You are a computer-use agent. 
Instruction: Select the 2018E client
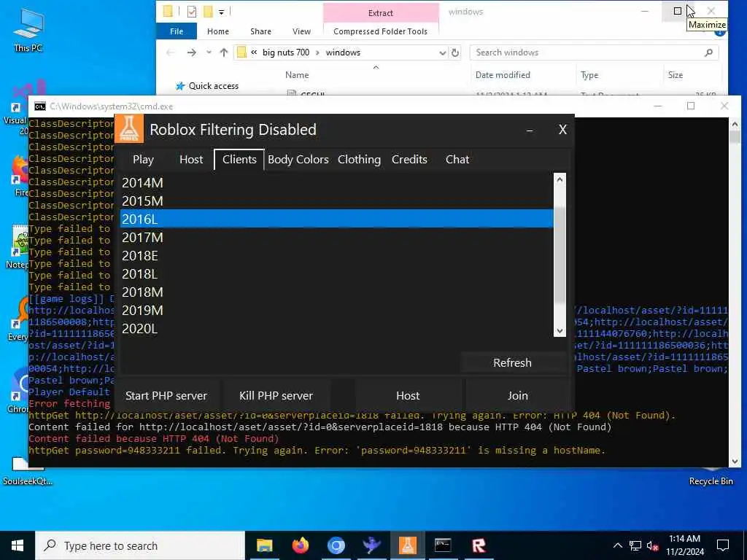pyautogui.click(x=336, y=256)
